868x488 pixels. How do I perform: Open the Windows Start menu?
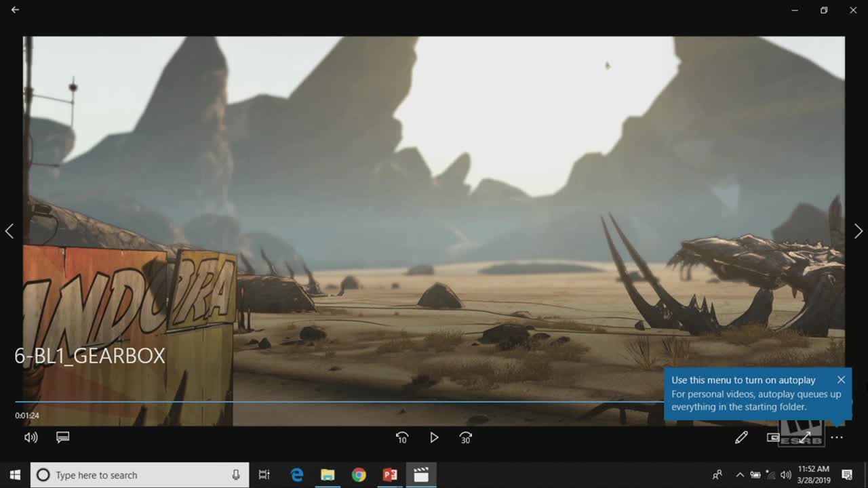click(x=15, y=475)
